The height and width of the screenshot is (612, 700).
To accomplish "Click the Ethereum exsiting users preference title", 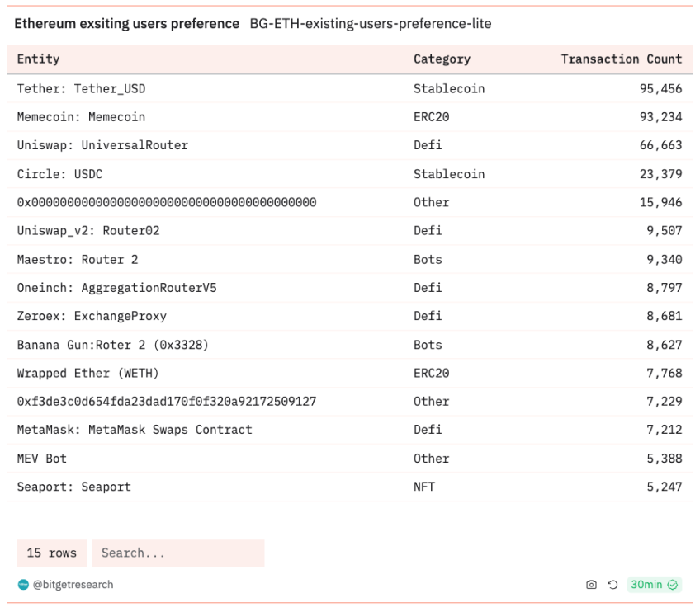I will click(127, 24).
